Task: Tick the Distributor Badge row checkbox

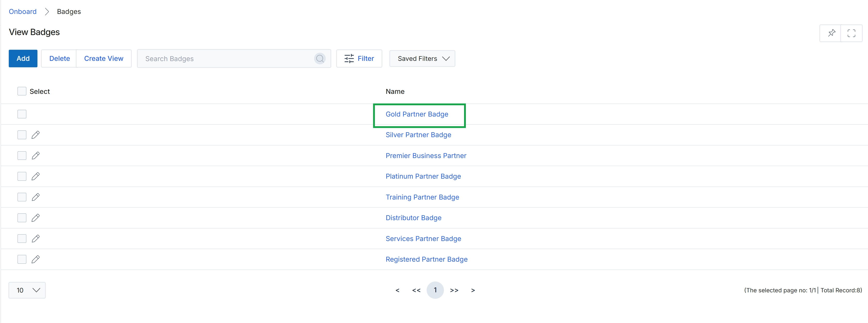Action: click(22, 218)
